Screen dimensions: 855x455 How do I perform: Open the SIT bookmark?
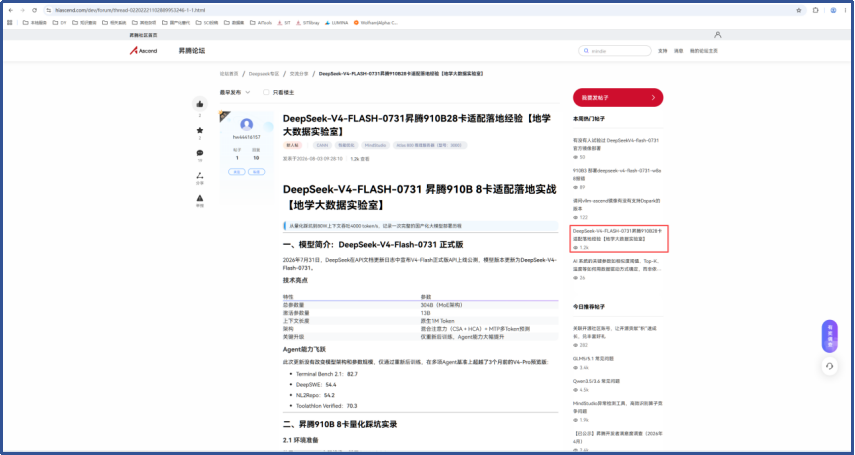point(284,23)
